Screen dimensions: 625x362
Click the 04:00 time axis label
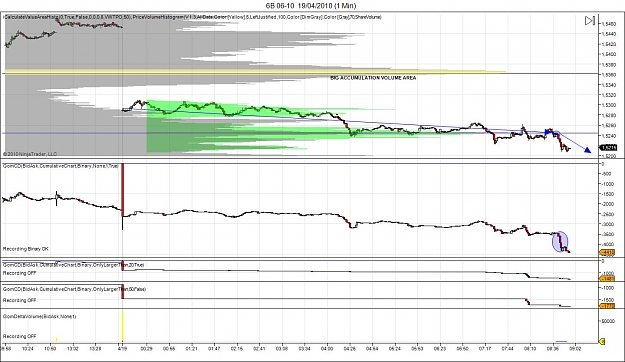pyautogui.click(x=327, y=348)
